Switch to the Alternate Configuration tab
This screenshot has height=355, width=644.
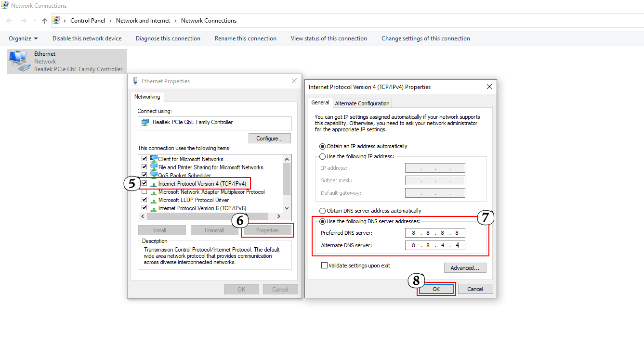(362, 103)
